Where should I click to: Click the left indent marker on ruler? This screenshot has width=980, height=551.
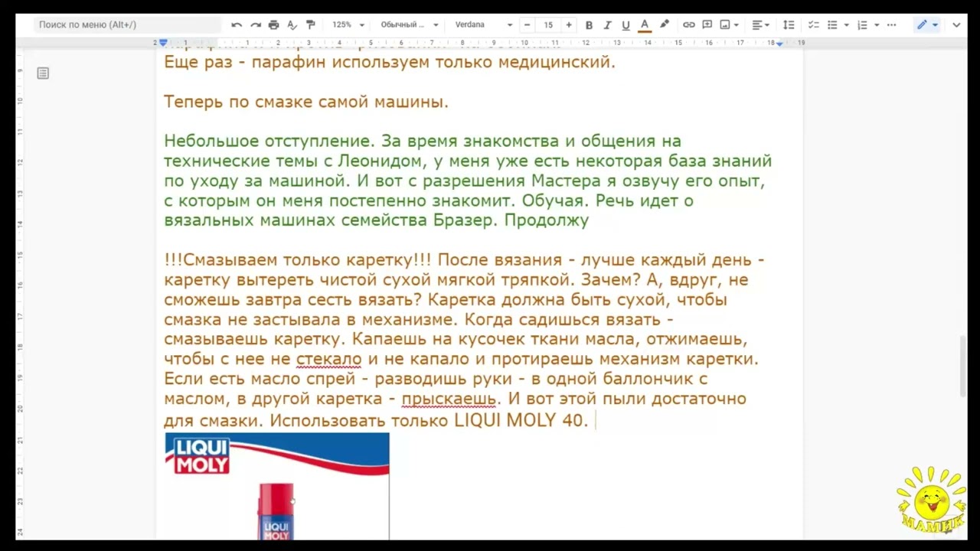pos(163,44)
